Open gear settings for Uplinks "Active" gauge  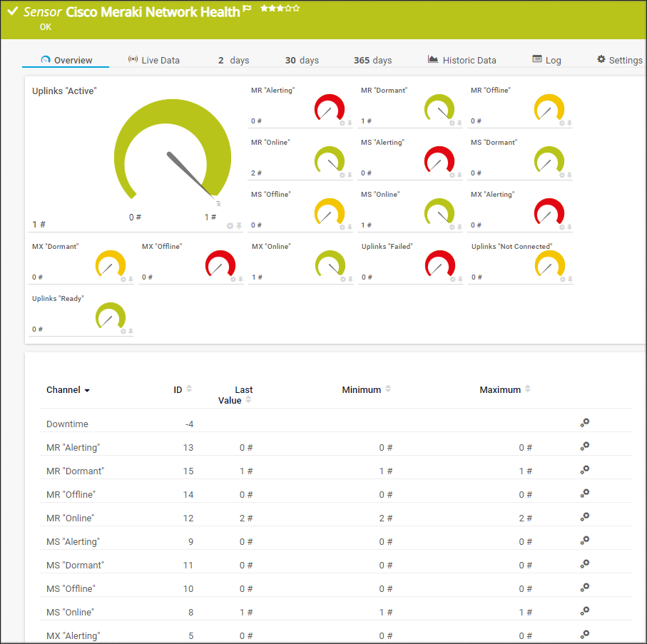click(x=230, y=225)
